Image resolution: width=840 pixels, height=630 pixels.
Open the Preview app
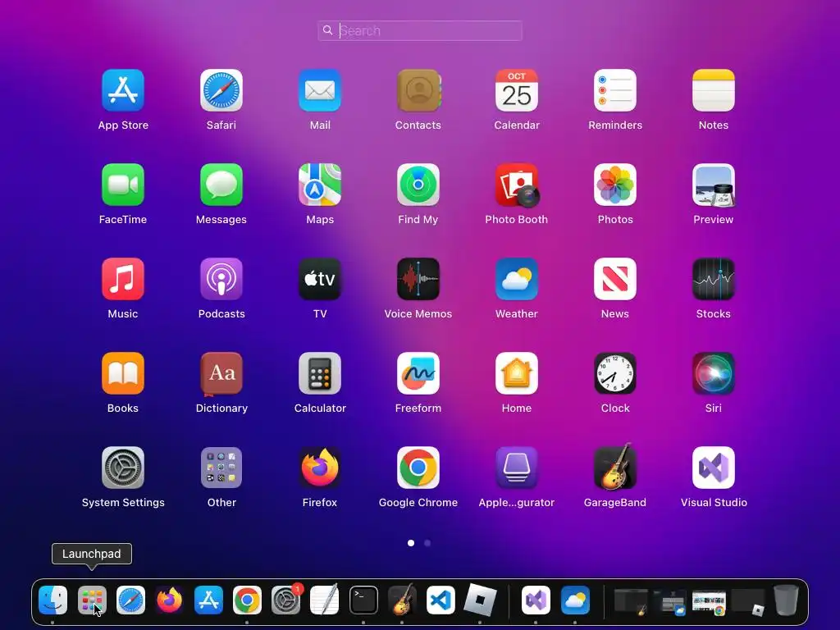(x=714, y=185)
